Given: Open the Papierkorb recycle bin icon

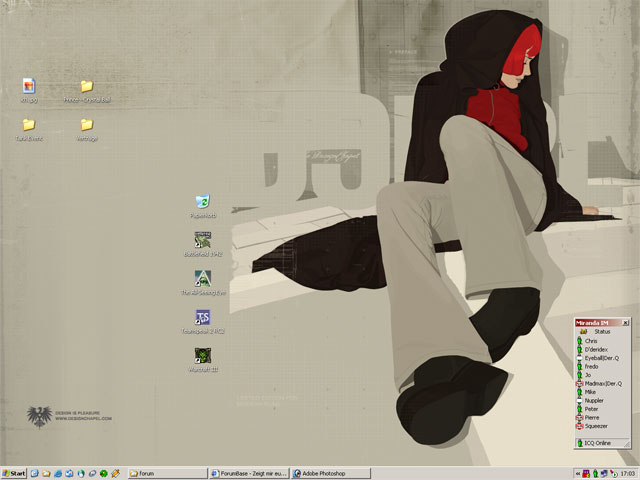Looking at the screenshot, I should pyautogui.click(x=202, y=206).
